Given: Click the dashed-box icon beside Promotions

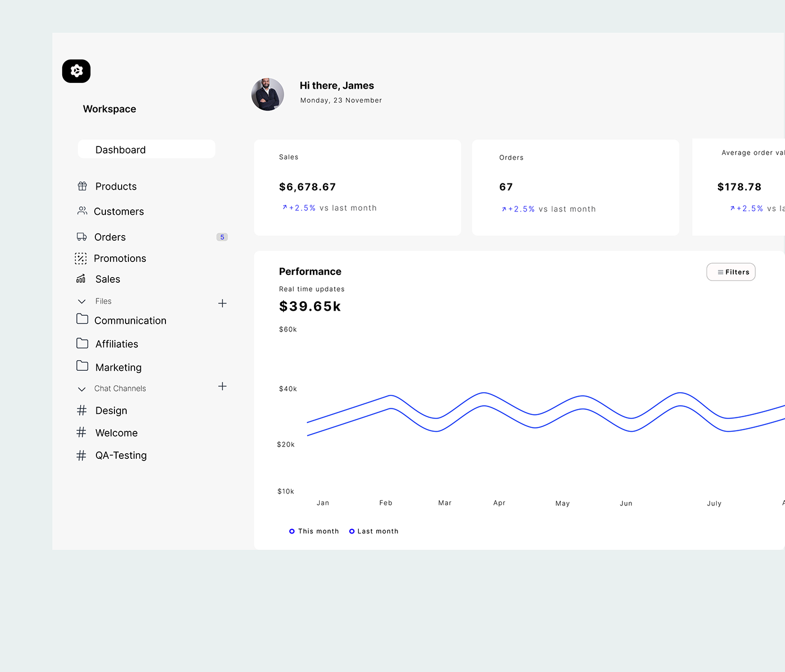Looking at the screenshot, I should (x=81, y=258).
